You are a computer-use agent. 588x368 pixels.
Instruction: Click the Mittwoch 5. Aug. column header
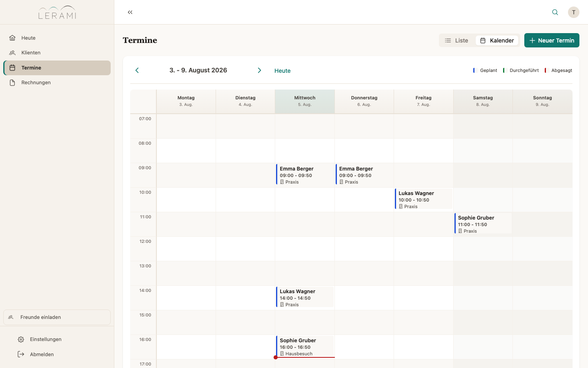point(305,101)
